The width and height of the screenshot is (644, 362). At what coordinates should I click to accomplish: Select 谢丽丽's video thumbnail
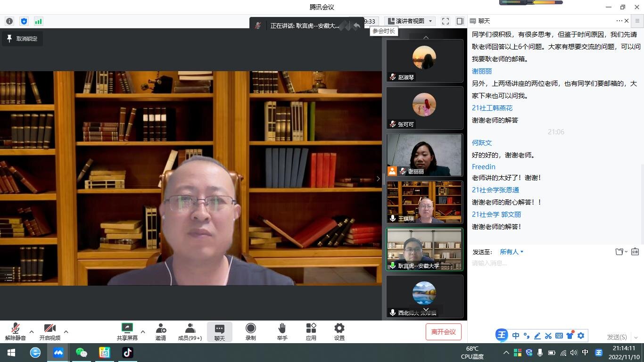click(x=424, y=155)
